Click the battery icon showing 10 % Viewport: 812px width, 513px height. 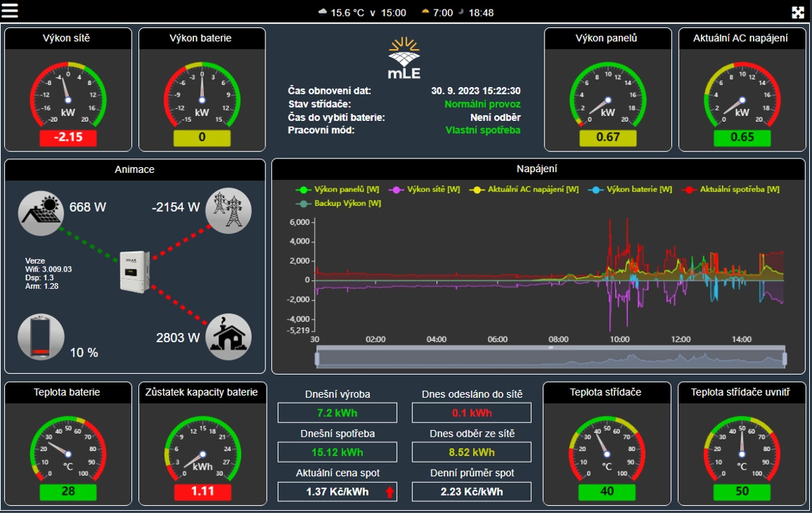pyautogui.click(x=41, y=336)
